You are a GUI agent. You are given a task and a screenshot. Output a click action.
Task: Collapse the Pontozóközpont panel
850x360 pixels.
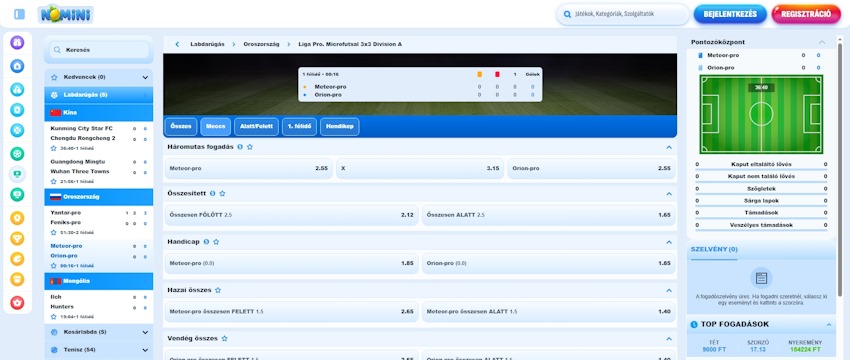coord(822,42)
